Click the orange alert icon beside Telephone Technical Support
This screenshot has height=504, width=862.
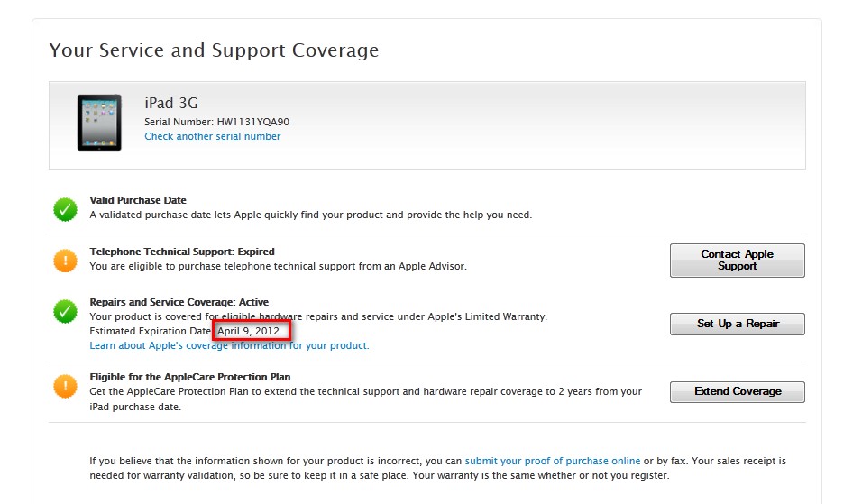65,261
